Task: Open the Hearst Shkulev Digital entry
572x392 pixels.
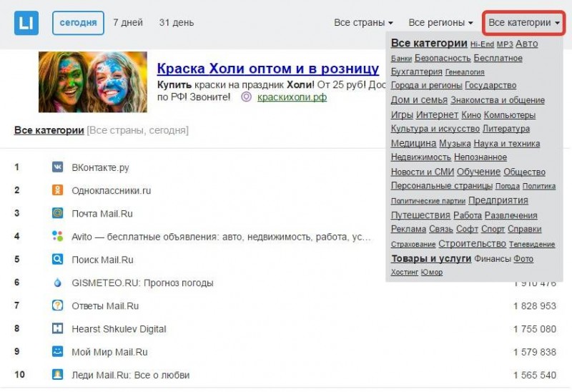Action: click(119, 329)
